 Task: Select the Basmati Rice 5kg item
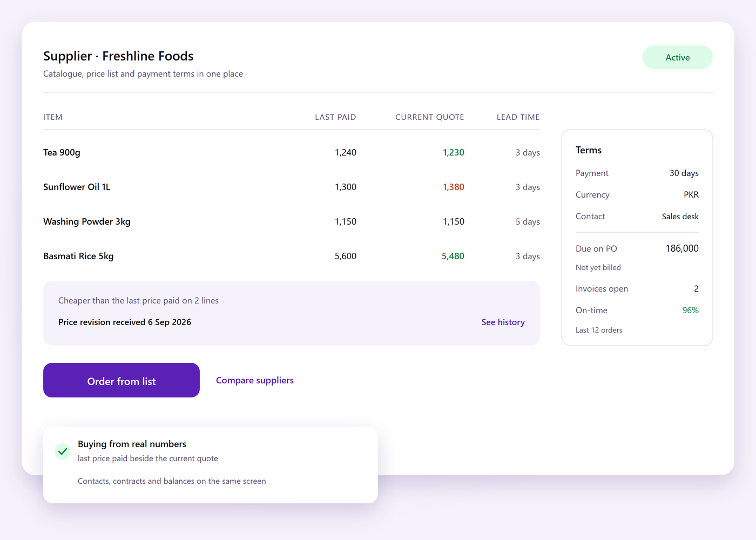[78, 256]
